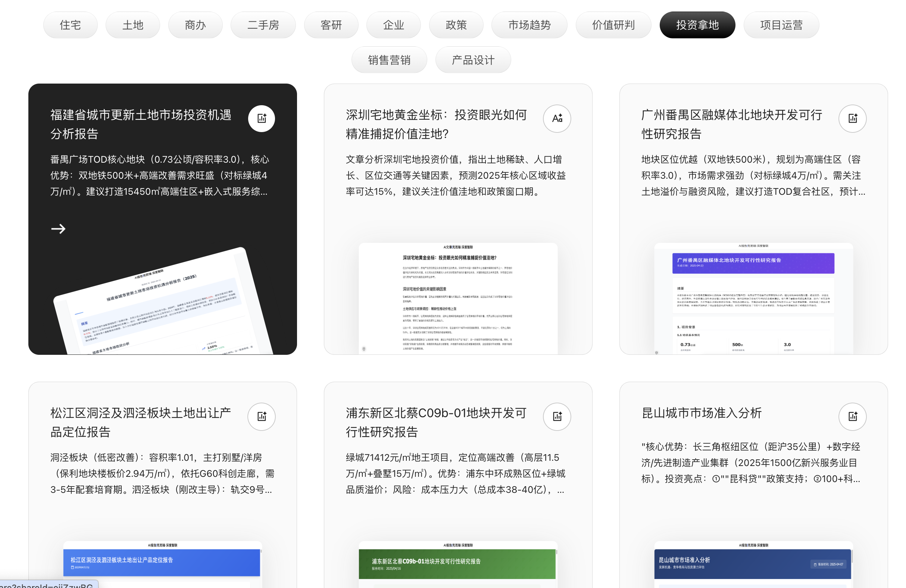
Task: Click report icon on 广州番禺区融媒体 card
Action: pyautogui.click(x=853, y=118)
